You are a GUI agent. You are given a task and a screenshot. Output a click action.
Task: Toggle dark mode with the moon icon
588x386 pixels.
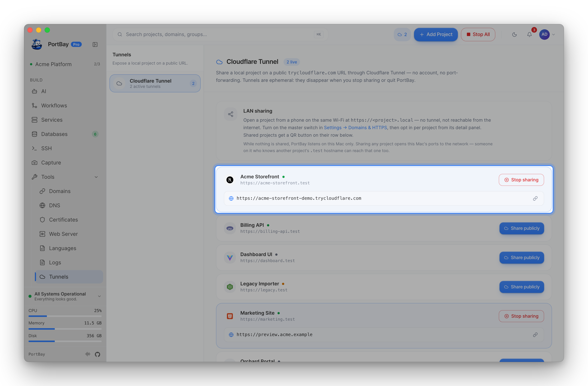(514, 34)
